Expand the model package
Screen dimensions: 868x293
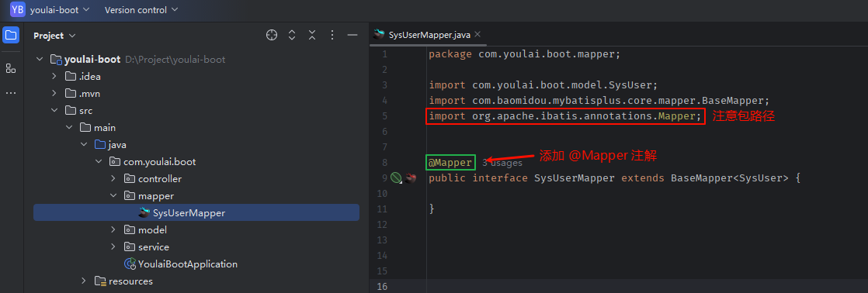113,229
